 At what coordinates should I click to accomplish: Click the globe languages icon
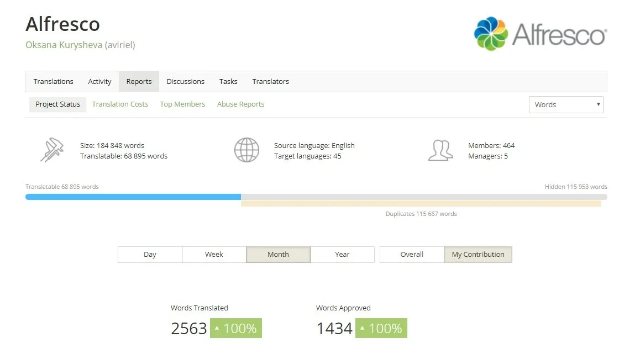[x=246, y=150]
